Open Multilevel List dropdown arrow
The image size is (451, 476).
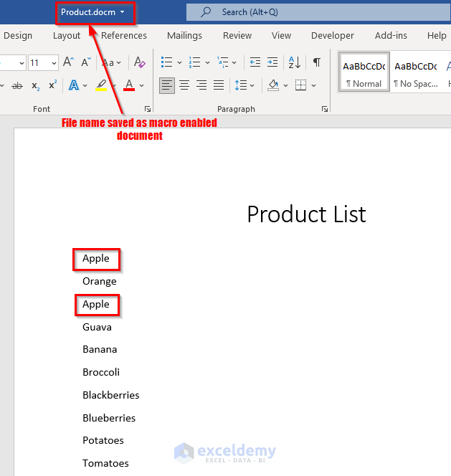[234, 63]
